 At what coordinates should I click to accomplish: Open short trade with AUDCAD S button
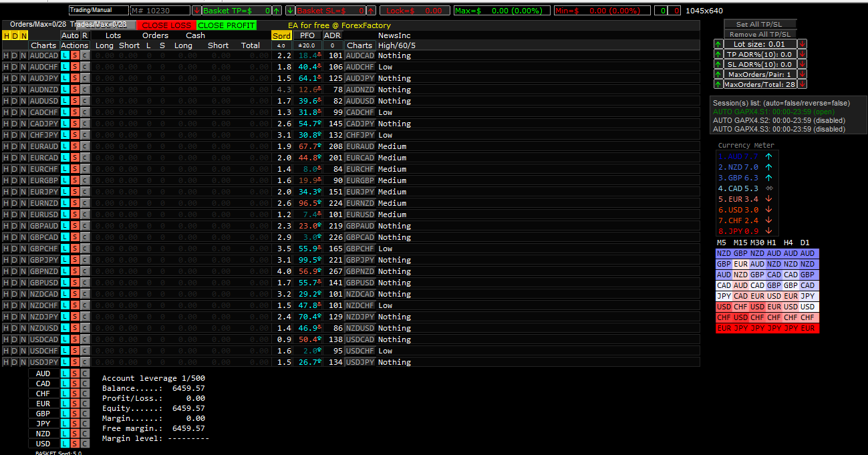[75, 55]
